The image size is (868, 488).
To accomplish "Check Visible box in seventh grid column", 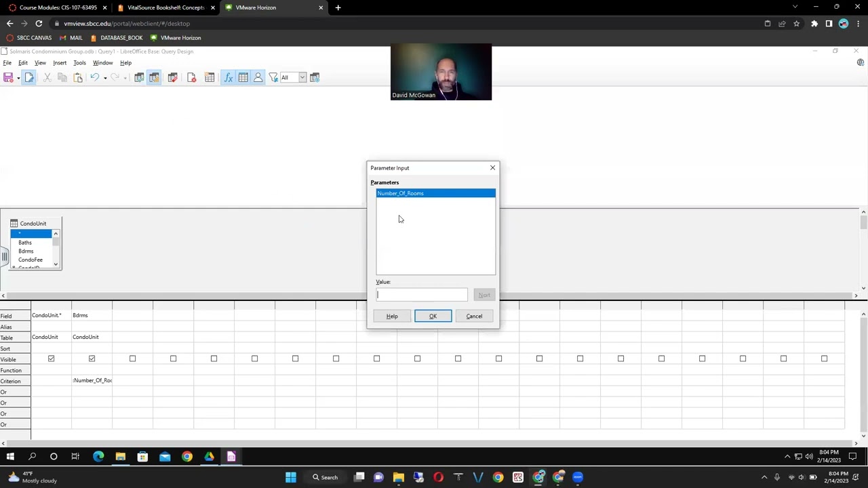I will (x=295, y=359).
